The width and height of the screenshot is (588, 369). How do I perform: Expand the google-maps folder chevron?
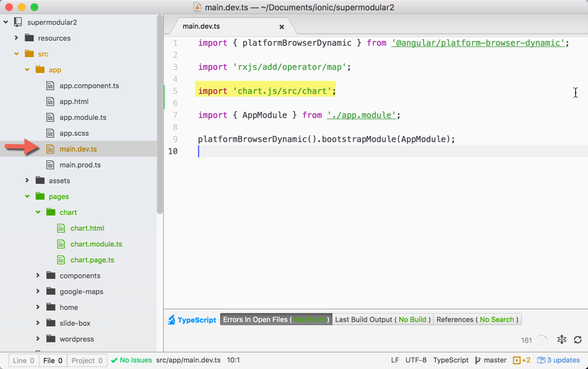[38, 291]
